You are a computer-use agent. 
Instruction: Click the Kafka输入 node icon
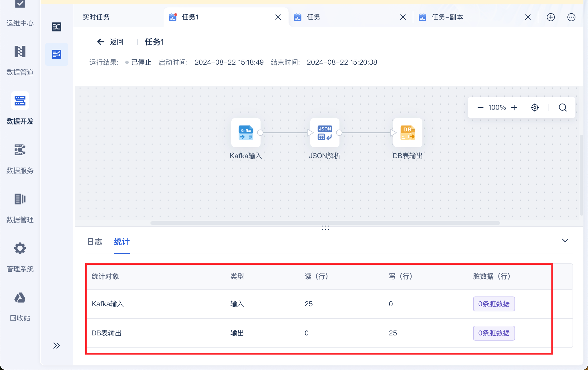(x=246, y=133)
